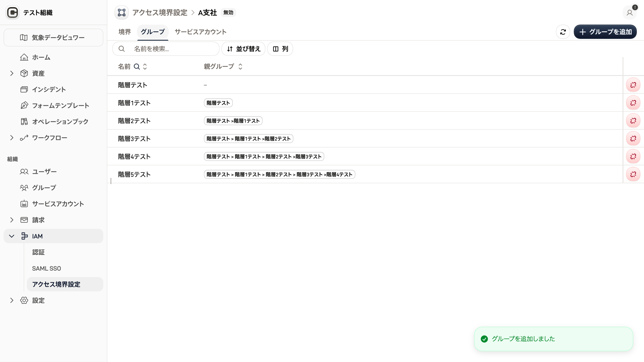Click the 階層4テスト name cell
Viewport: 644px width, 362px height.
[134, 156]
